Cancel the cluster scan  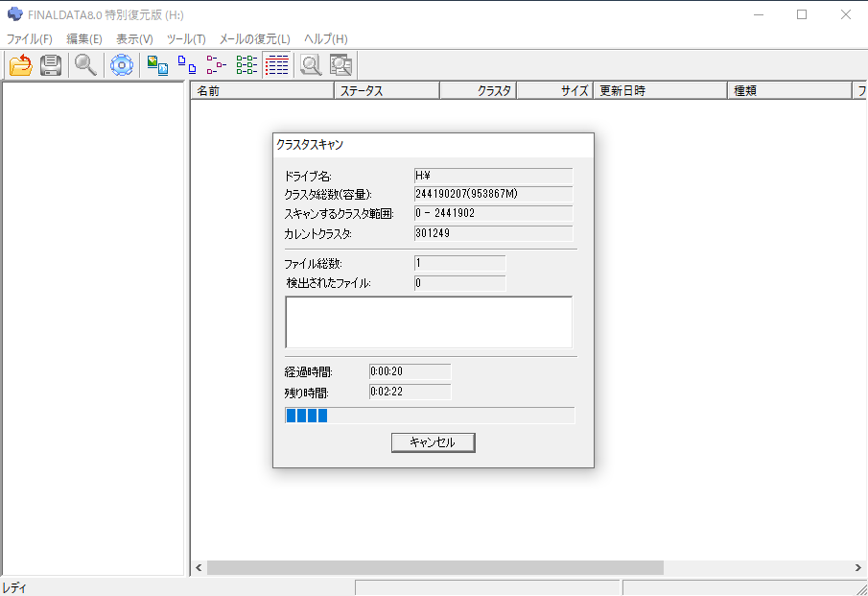pyautogui.click(x=433, y=442)
